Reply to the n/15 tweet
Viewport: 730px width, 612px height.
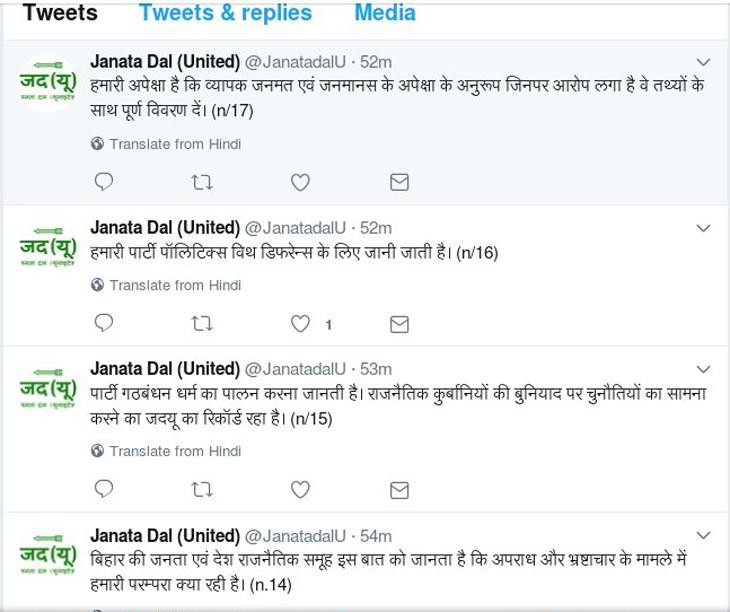pos(103,489)
